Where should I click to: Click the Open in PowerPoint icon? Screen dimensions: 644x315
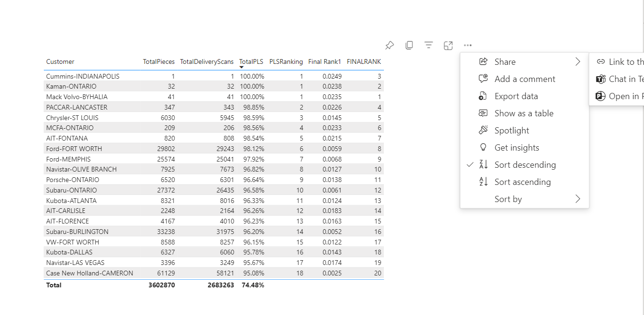point(600,96)
